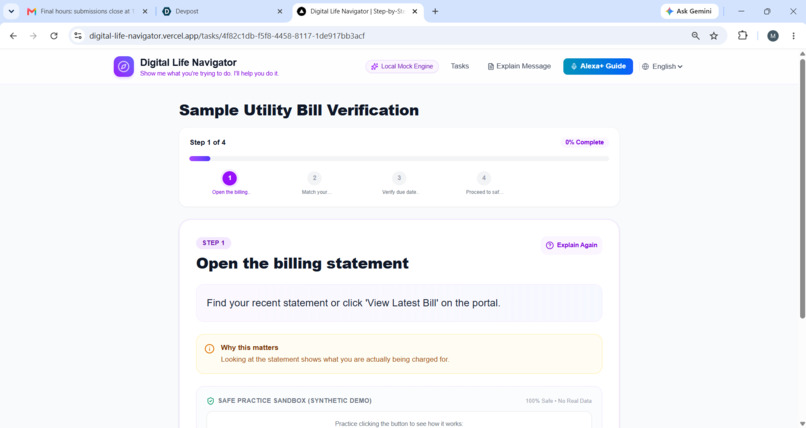
Task: Bookmark this page with the star icon
Action: pos(713,36)
